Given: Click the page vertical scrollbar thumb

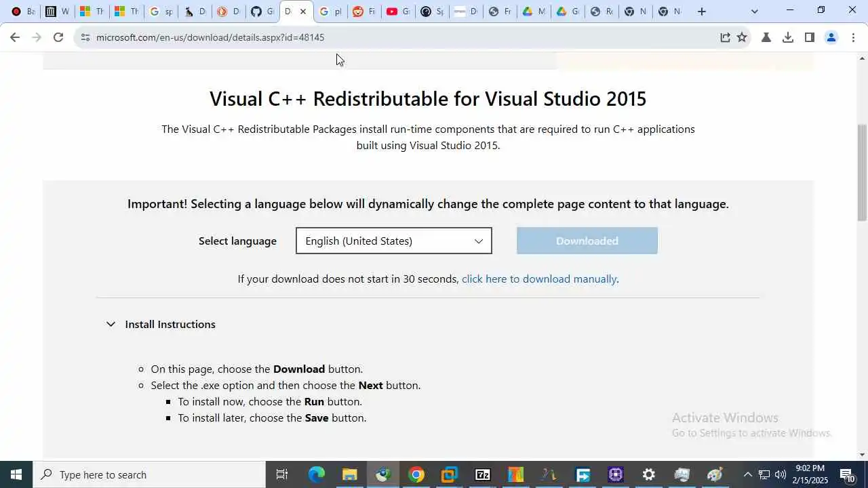Looking at the screenshot, I should tap(862, 172).
